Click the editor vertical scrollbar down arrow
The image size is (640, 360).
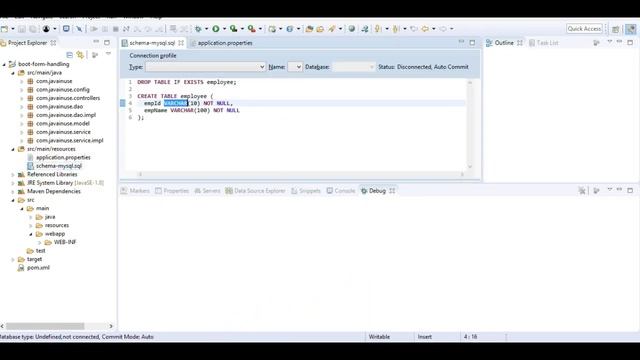[x=470, y=166]
